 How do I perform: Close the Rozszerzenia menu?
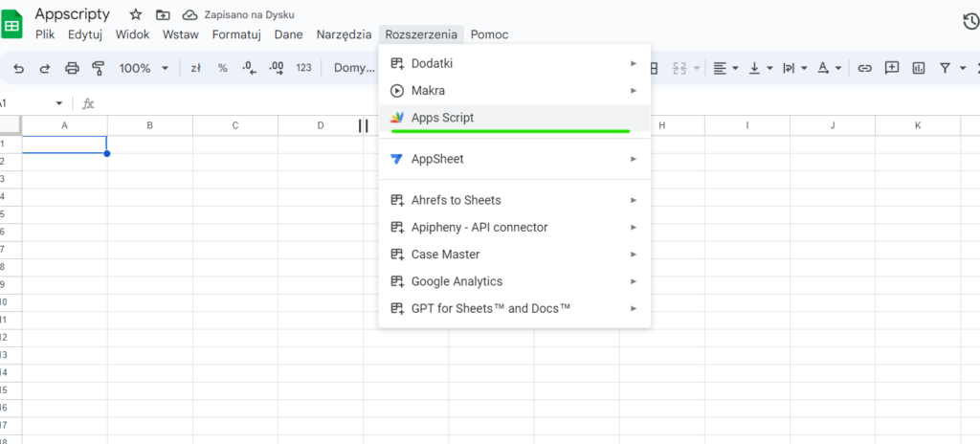[x=421, y=35]
